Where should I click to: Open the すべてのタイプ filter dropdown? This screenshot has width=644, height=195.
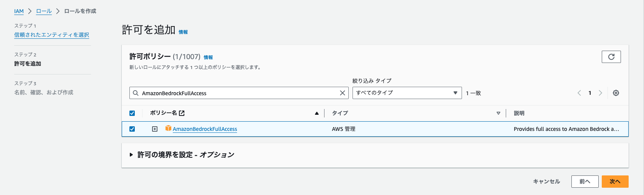407,93
